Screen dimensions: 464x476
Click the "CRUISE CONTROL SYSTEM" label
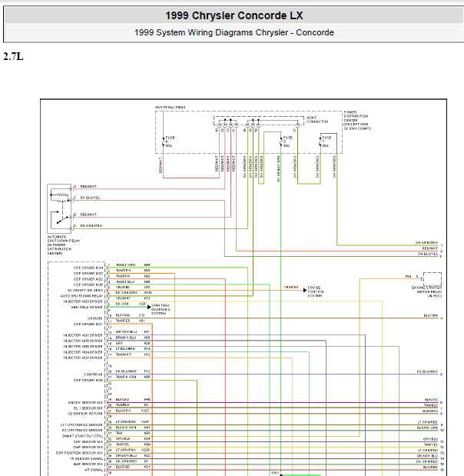[316, 291]
